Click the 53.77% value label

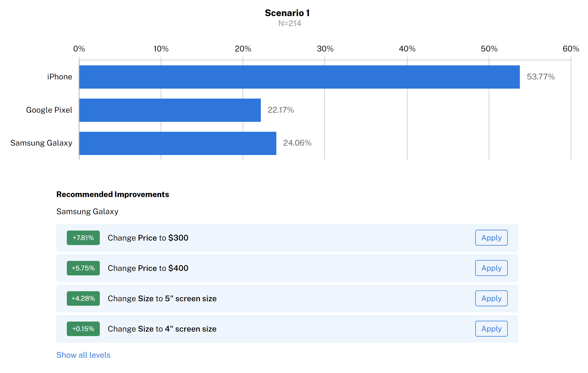coord(541,77)
